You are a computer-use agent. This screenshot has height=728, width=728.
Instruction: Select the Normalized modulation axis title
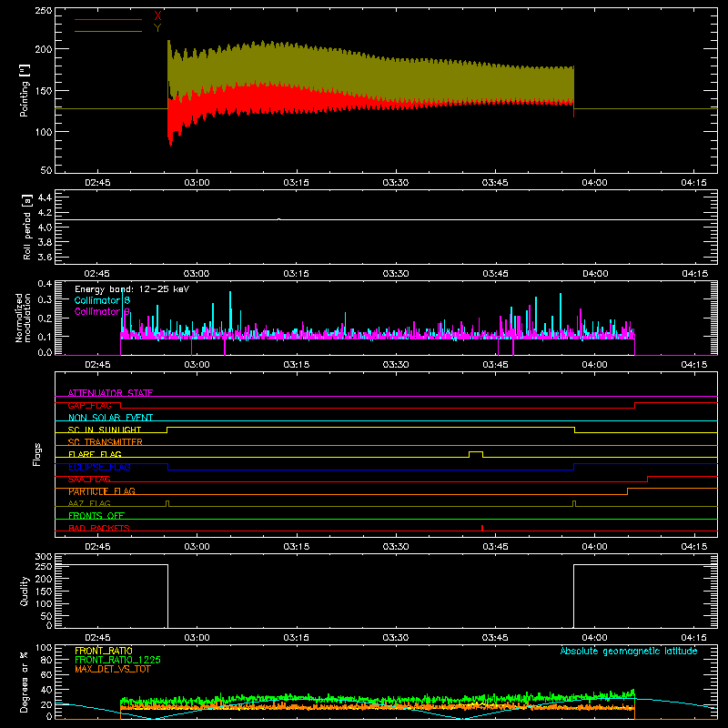coord(23,318)
